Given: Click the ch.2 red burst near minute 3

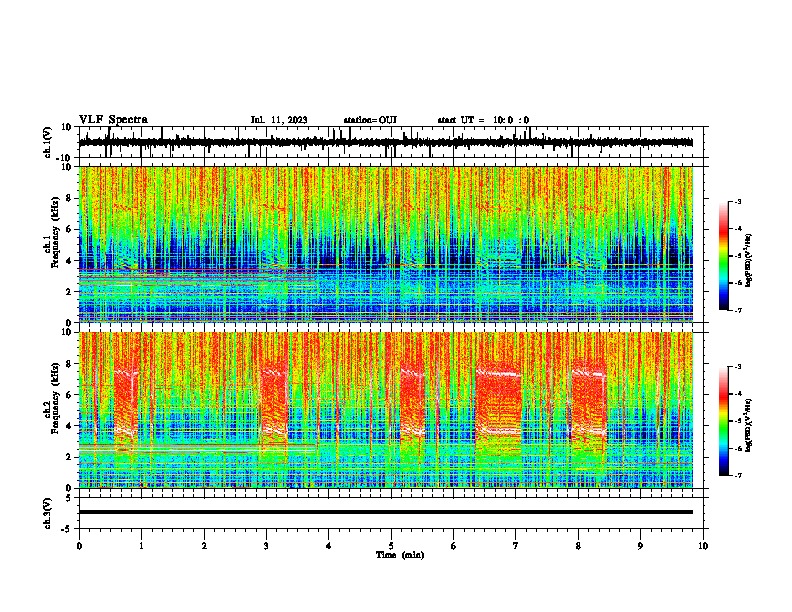Looking at the screenshot, I should pyautogui.click(x=274, y=409).
